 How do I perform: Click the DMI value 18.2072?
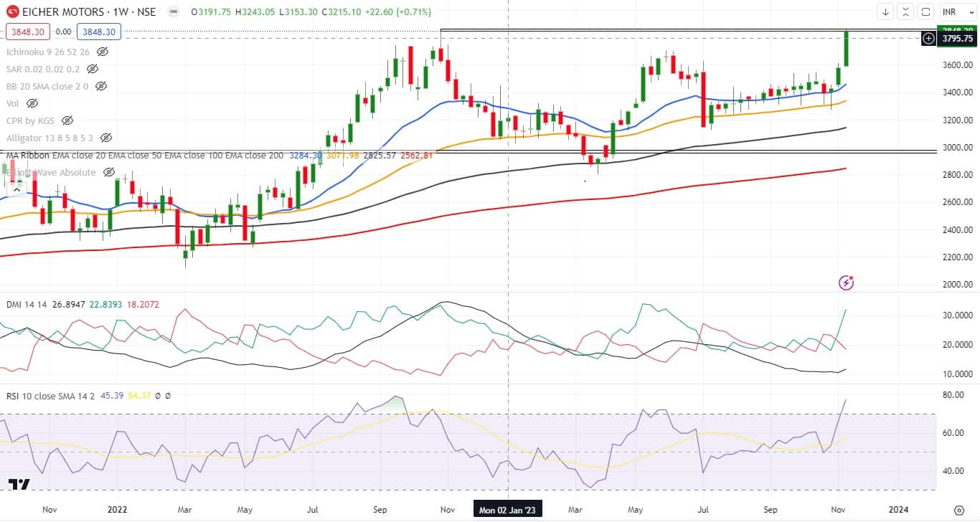[142, 305]
